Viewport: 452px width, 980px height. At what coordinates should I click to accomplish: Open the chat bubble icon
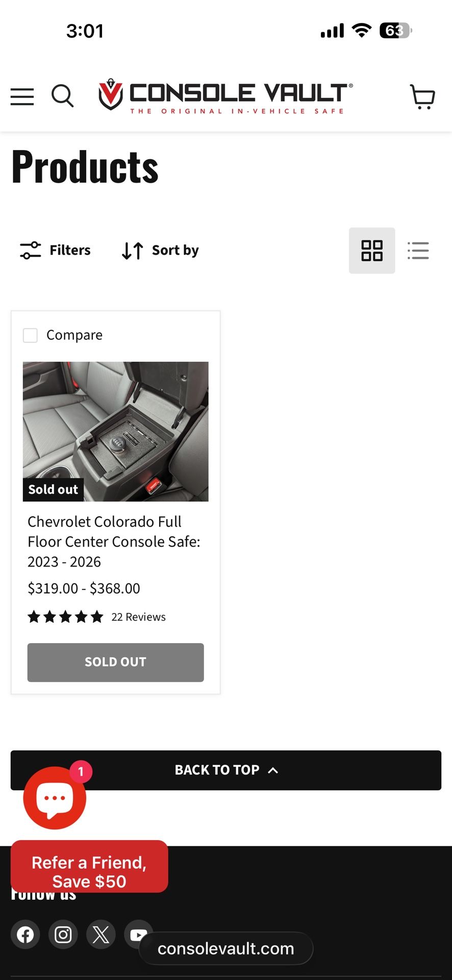[x=54, y=798]
